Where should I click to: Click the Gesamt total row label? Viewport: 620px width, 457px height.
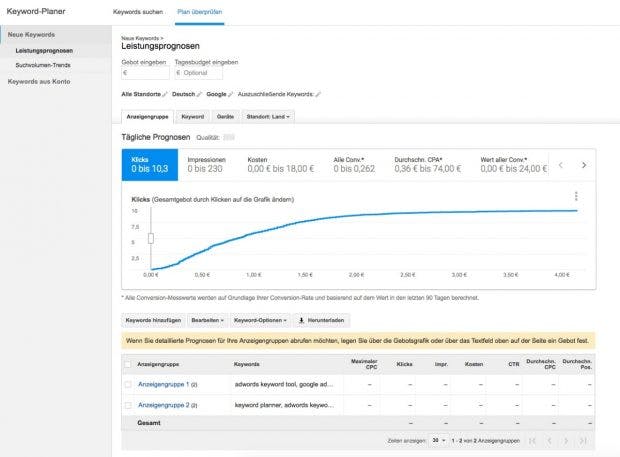(149, 423)
